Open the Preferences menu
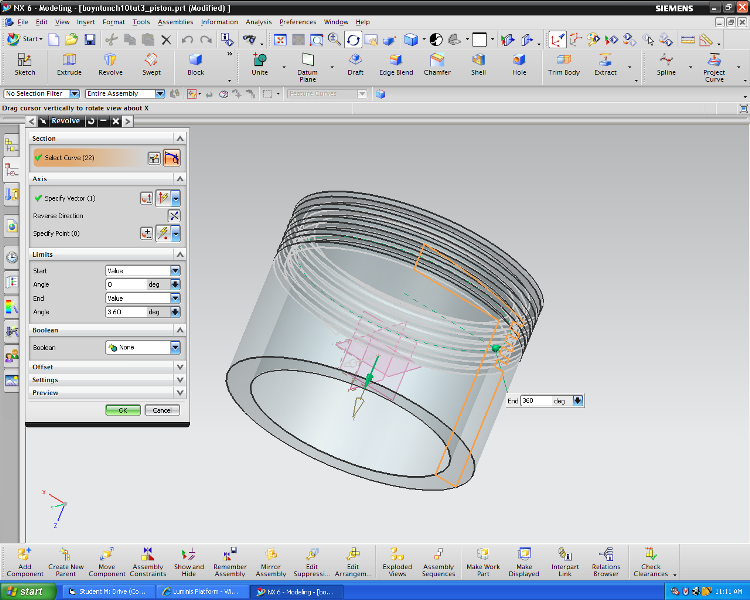 coord(297,21)
